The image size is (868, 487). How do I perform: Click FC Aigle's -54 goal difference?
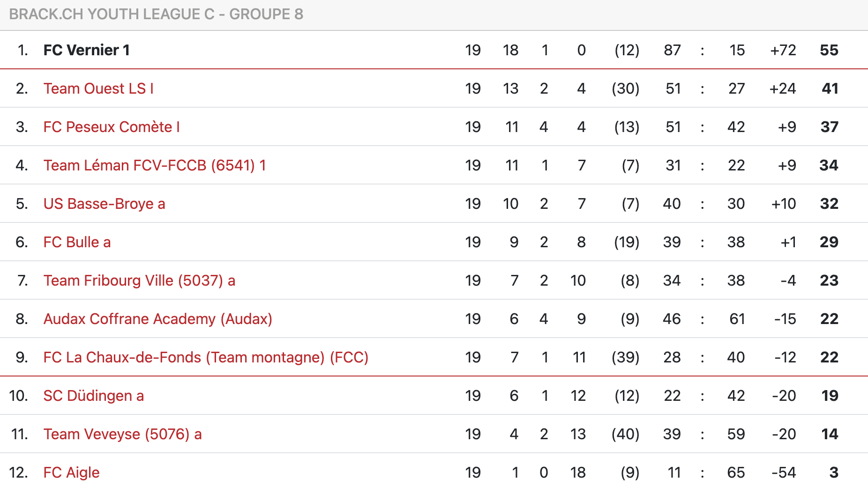784,472
